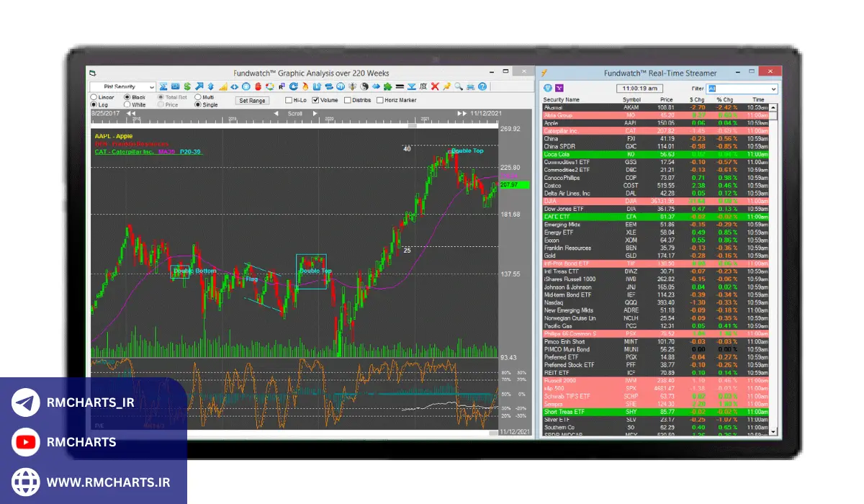The width and height of the screenshot is (864, 504).
Task: Click the printer icon in chart toolbar
Action: click(x=470, y=86)
